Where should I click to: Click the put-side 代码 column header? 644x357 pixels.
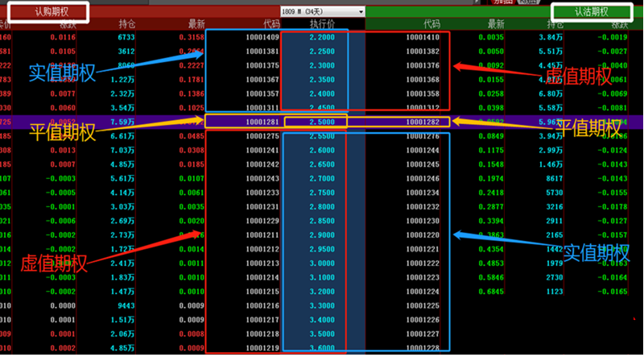tap(431, 24)
